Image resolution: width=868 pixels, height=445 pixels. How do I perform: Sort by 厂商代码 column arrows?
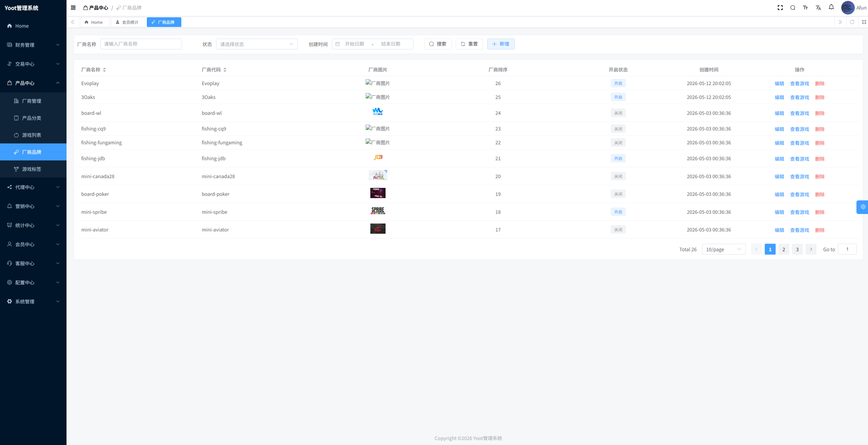click(x=225, y=70)
